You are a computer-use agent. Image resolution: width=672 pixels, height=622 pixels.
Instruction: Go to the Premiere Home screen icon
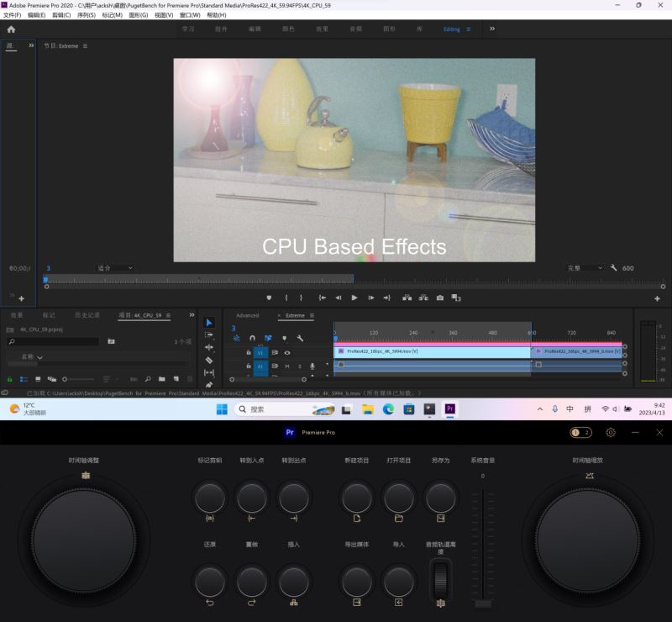pyautogui.click(x=11, y=29)
